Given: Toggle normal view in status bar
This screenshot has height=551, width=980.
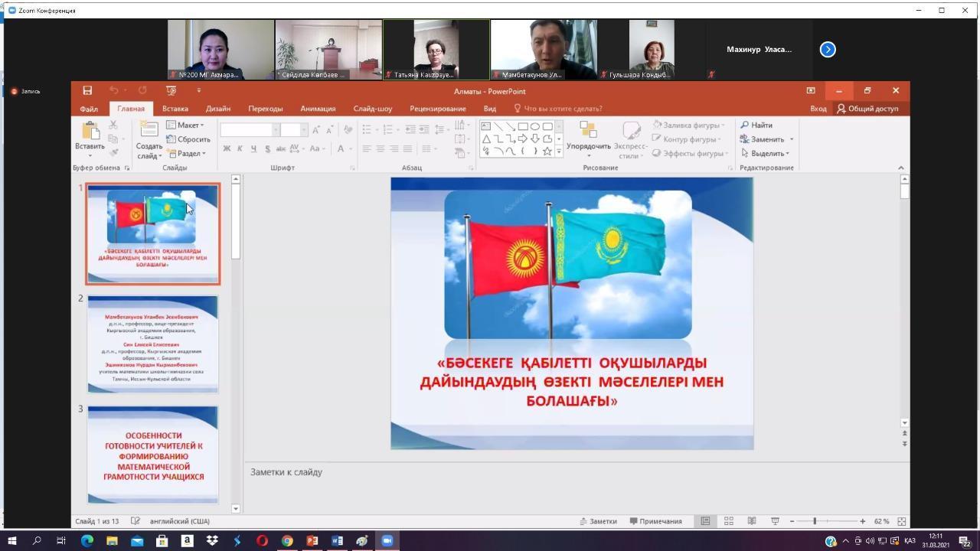Looking at the screenshot, I should coord(705,521).
